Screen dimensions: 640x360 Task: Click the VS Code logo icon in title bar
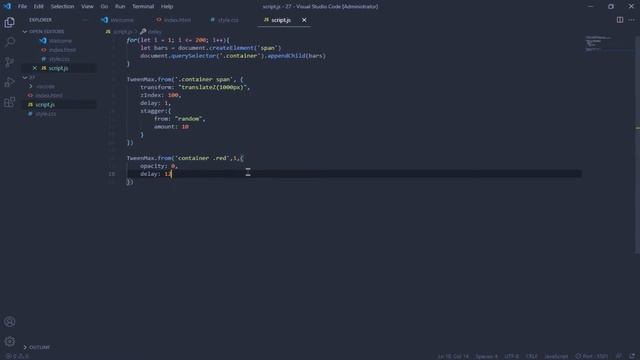[x=7, y=6]
